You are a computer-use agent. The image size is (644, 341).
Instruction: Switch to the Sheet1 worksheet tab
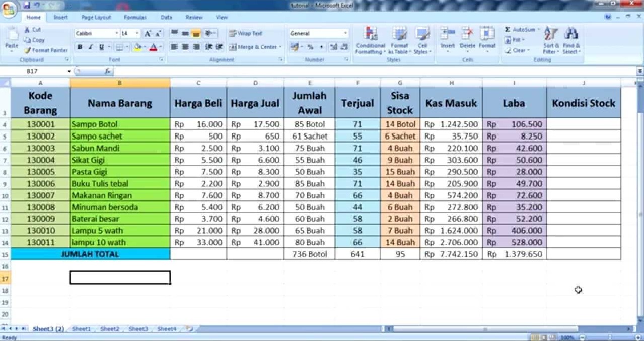[82, 329]
